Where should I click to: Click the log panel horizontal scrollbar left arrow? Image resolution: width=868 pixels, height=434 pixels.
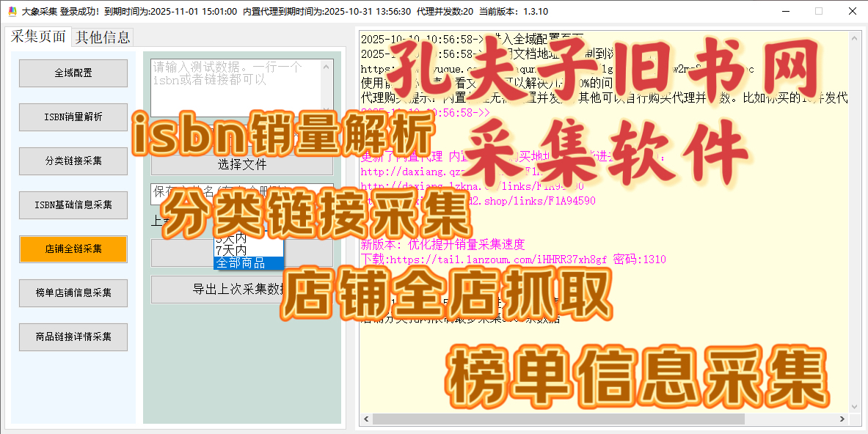(365, 419)
